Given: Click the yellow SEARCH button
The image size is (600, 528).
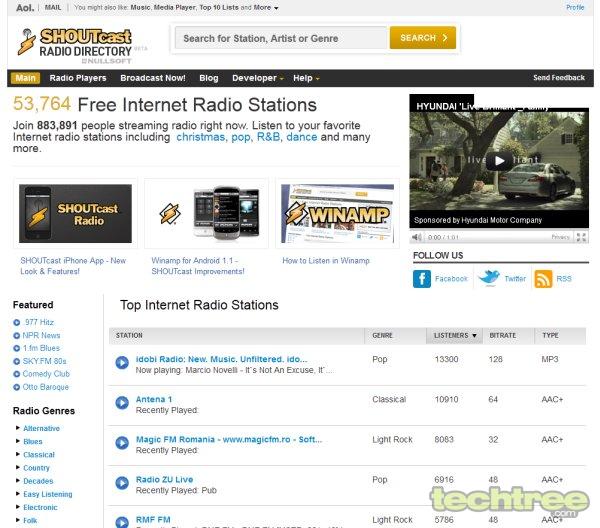Looking at the screenshot, I should (423, 38).
